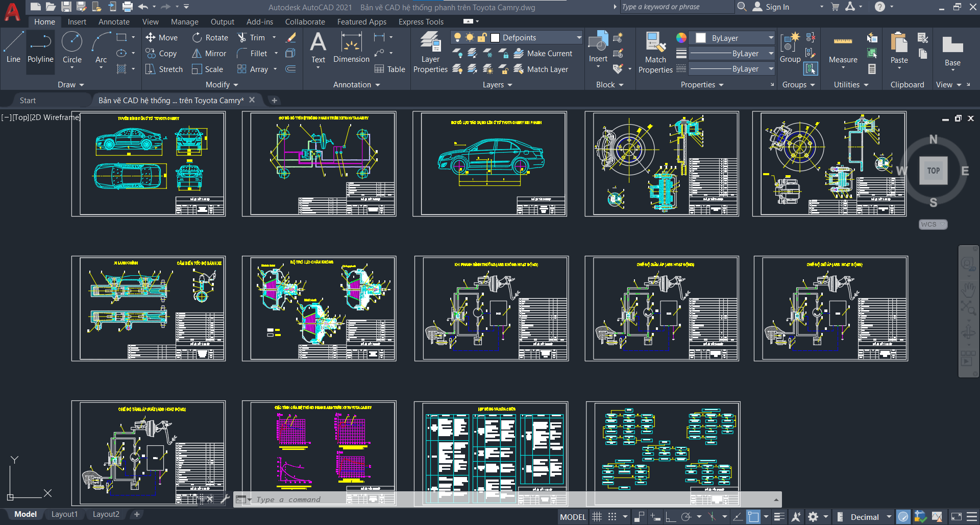Select the Line drawing tool
Viewport: 980px width, 525px height.
pyautogui.click(x=13, y=47)
